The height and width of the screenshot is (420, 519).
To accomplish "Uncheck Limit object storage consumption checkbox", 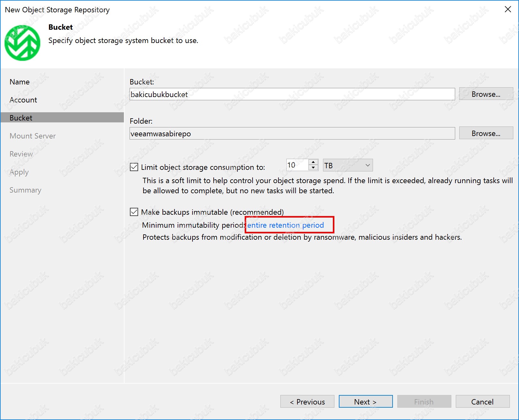I will [x=134, y=167].
